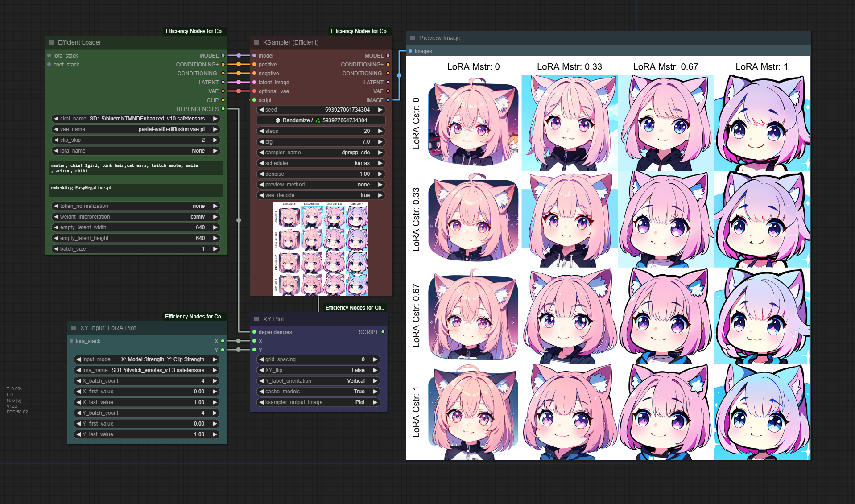Collapse the XY Input: LoRA Plot node
The height and width of the screenshot is (504, 855).
(x=74, y=328)
